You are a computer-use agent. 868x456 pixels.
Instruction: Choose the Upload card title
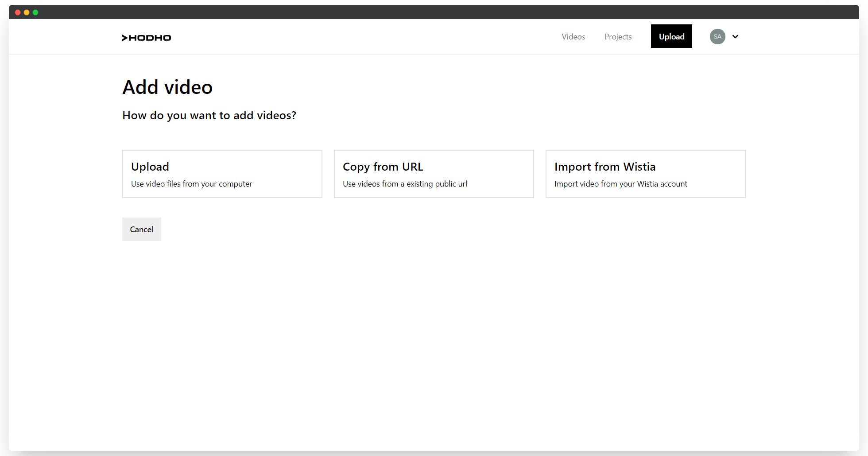150,167
